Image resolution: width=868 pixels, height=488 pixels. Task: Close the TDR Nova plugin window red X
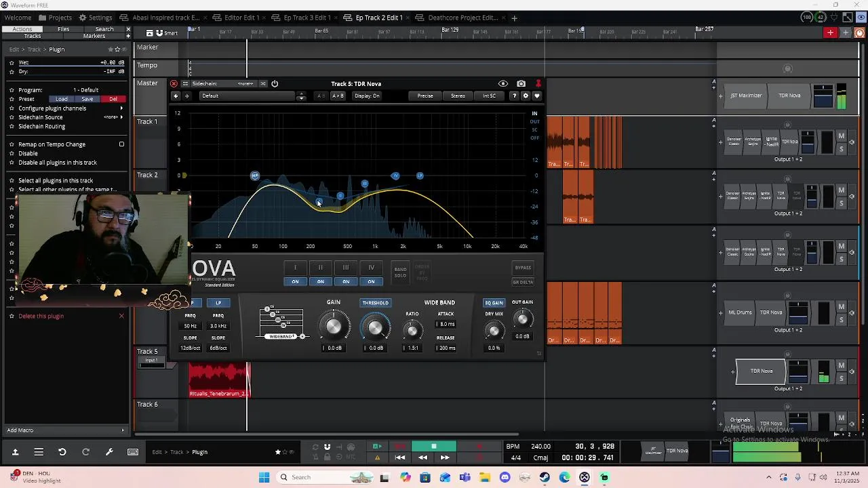174,83
